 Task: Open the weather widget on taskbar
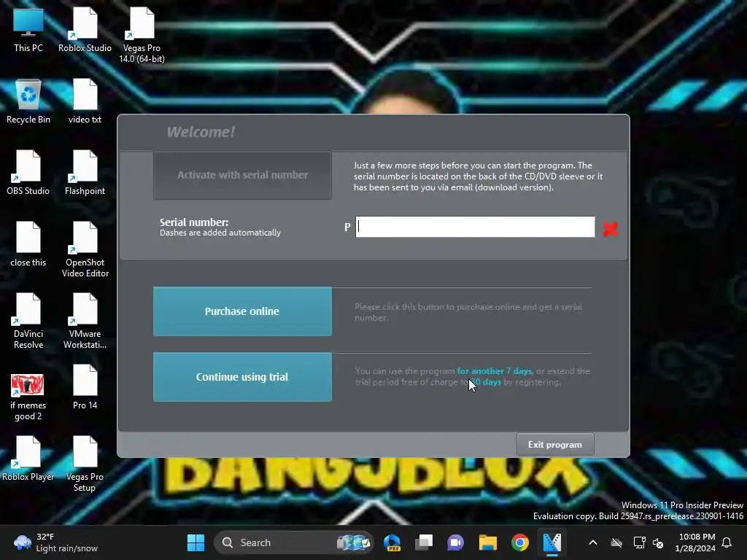click(55, 542)
